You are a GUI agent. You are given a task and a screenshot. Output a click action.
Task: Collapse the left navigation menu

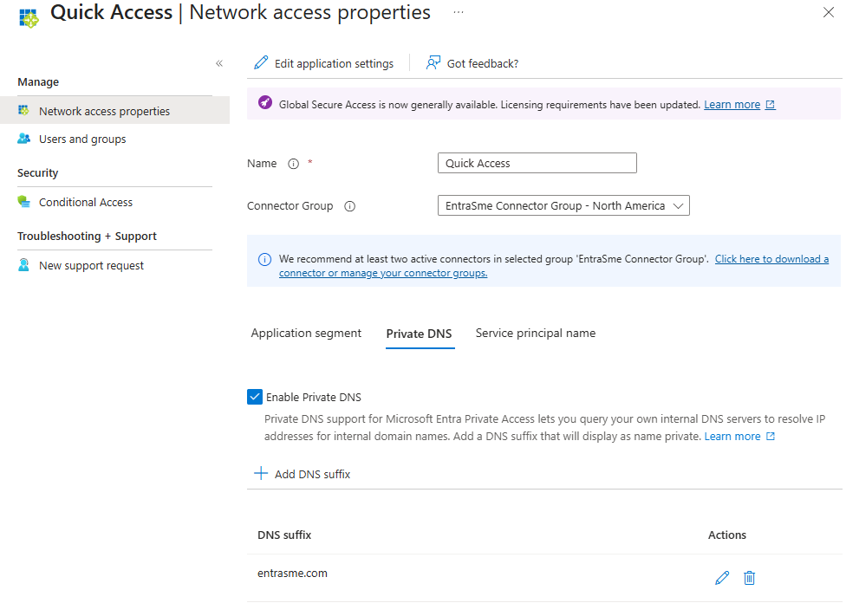(x=219, y=63)
